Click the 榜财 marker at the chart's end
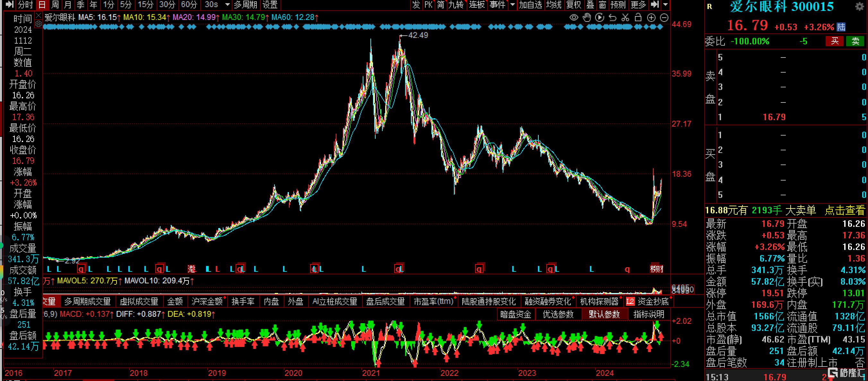Screen dimensions: 868x381 (657, 269)
